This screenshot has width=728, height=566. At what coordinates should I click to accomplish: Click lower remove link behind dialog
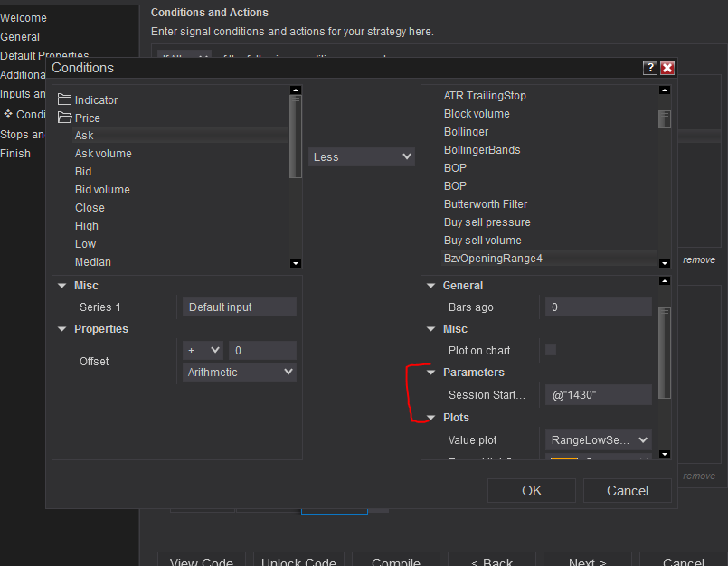(699, 476)
